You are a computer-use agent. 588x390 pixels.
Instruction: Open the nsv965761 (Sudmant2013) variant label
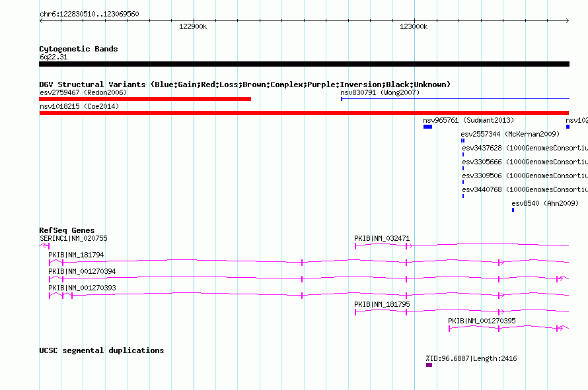468,120
